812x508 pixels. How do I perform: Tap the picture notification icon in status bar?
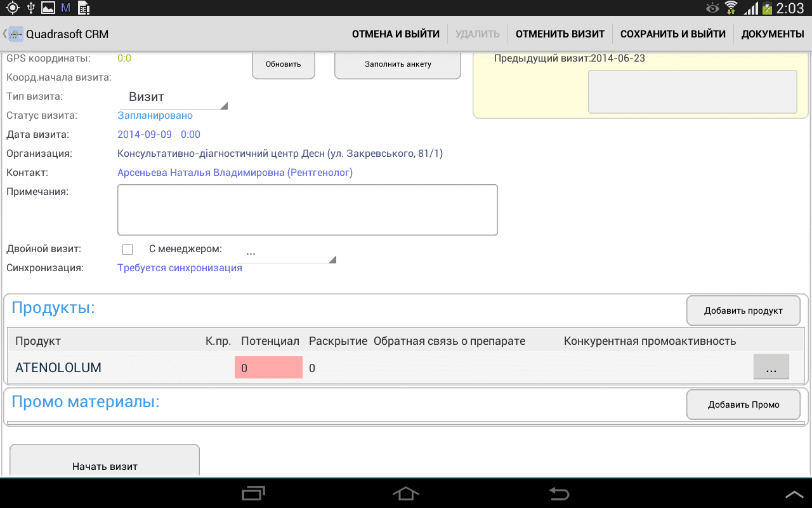pyautogui.click(x=48, y=8)
